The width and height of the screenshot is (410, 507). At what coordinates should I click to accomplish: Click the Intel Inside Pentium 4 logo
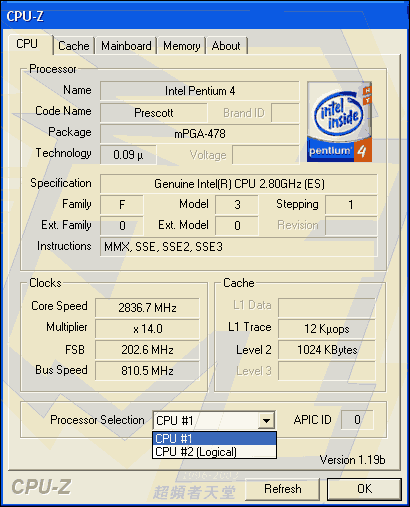coord(339,122)
